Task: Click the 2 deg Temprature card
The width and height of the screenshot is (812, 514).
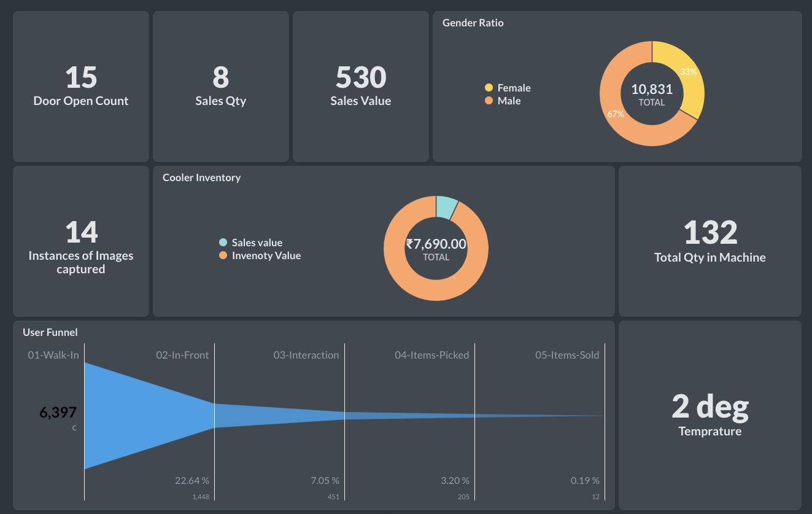Action: point(710,415)
